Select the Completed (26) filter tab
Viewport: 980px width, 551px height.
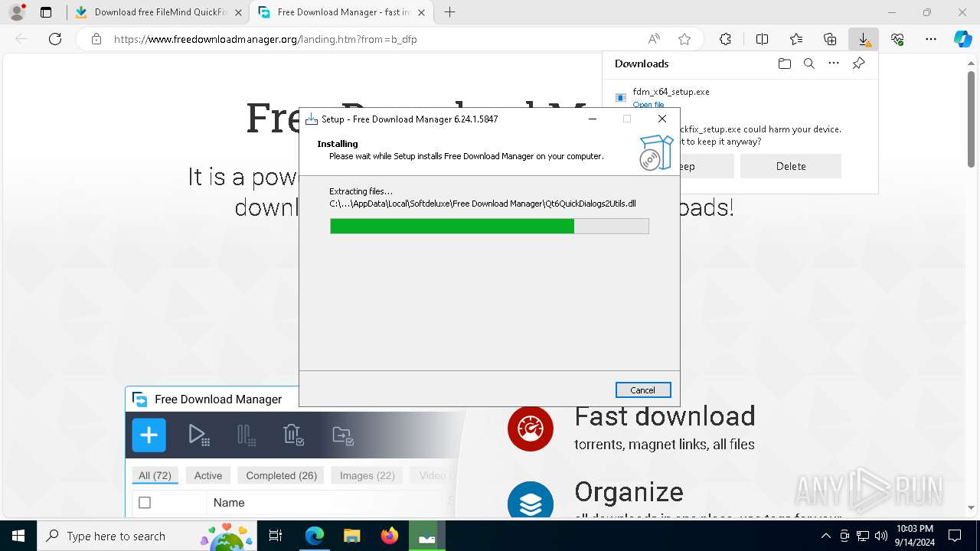coord(281,475)
